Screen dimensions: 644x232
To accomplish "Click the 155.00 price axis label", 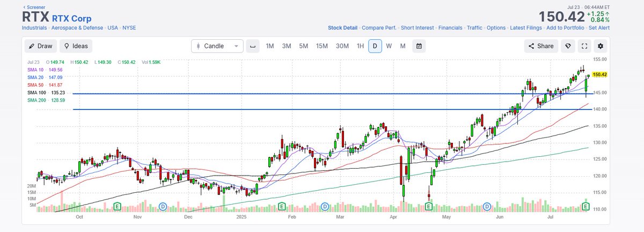I will pos(600,60).
